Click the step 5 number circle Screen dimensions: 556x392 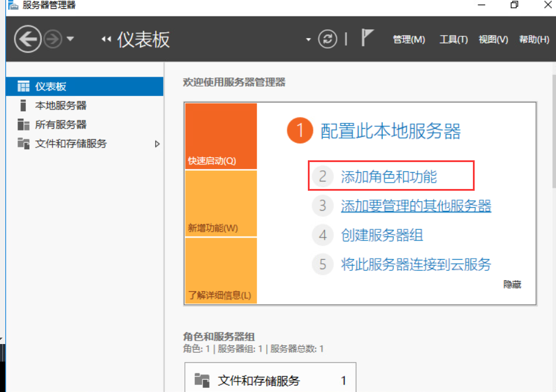click(x=322, y=264)
